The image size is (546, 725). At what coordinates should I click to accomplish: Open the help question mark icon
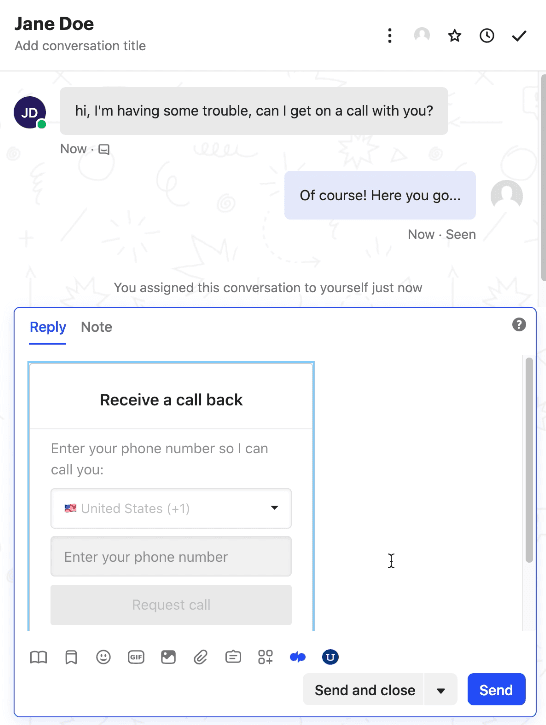[x=519, y=325]
